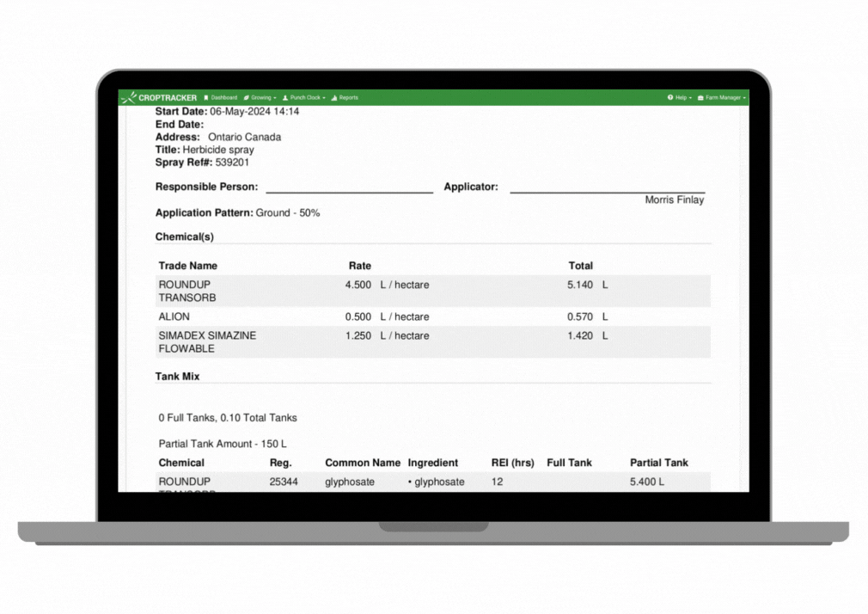Select the Tank Mix section heading
868x614 pixels.
(x=177, y=377)
